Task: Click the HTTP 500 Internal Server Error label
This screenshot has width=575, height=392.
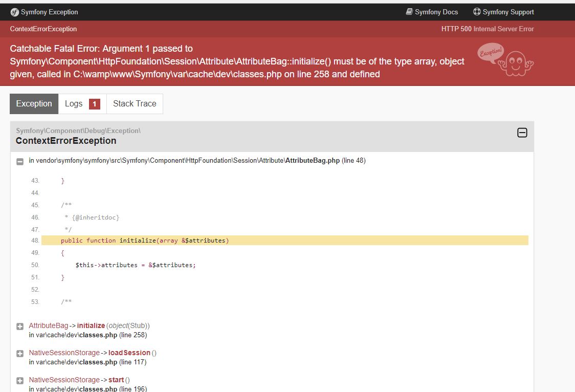Action: 489,29
